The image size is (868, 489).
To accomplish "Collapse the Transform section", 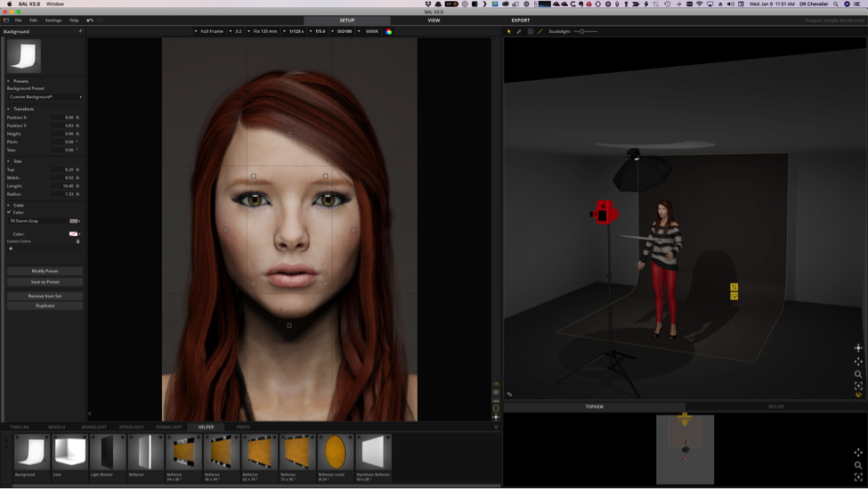I will [x=9, y=109].
